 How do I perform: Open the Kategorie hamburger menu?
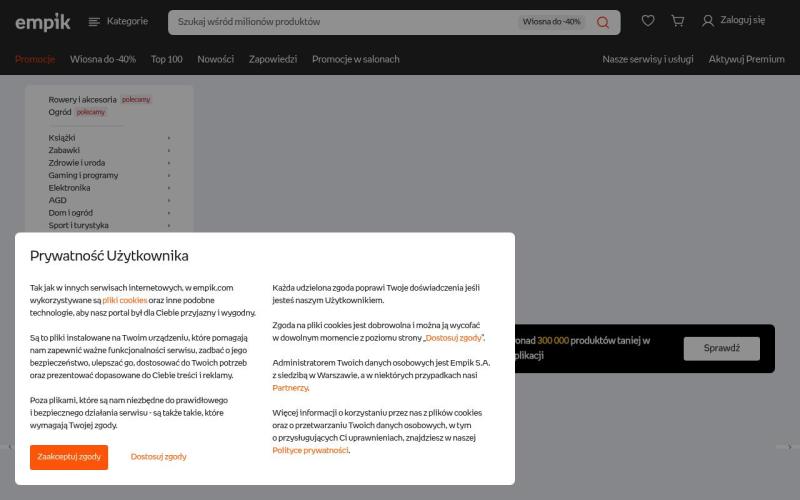(x=95, y=21)
